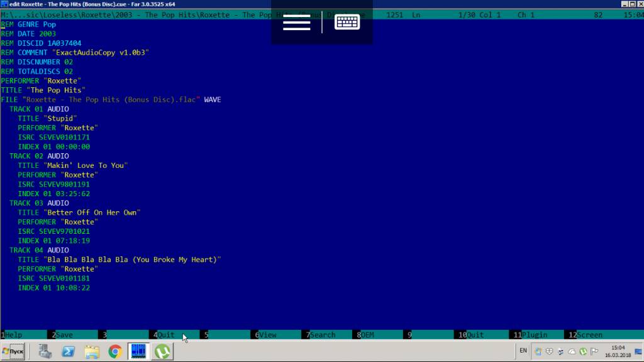Click the "TRACK 03 AUDIO" line
644x362 pixels.
[39, 204]
